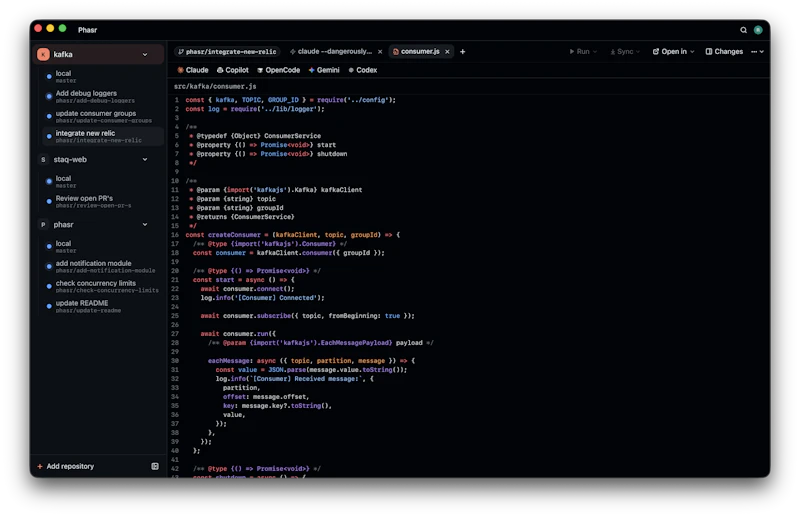Click the file path src/kafka/consumer.js
This screenshot has width=800, height=517.
point(215,86)
